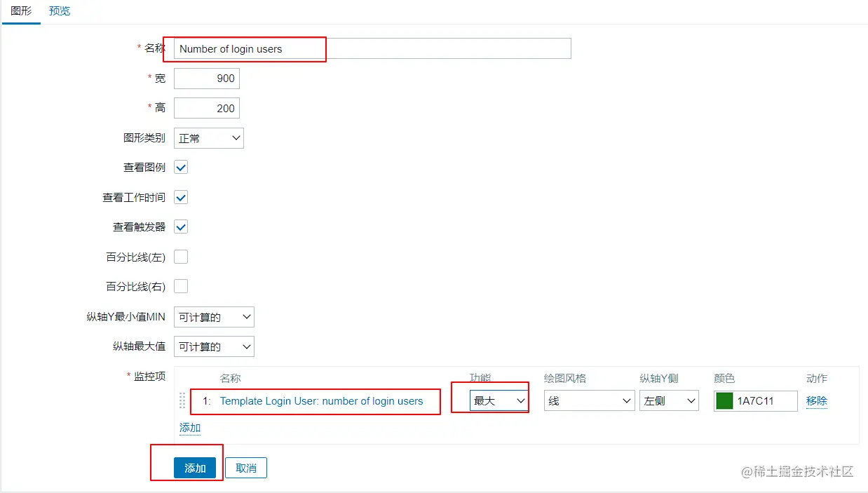Focus the 高 height field
868x493 pixels.
pyautogui.click(x=207, y=108)
